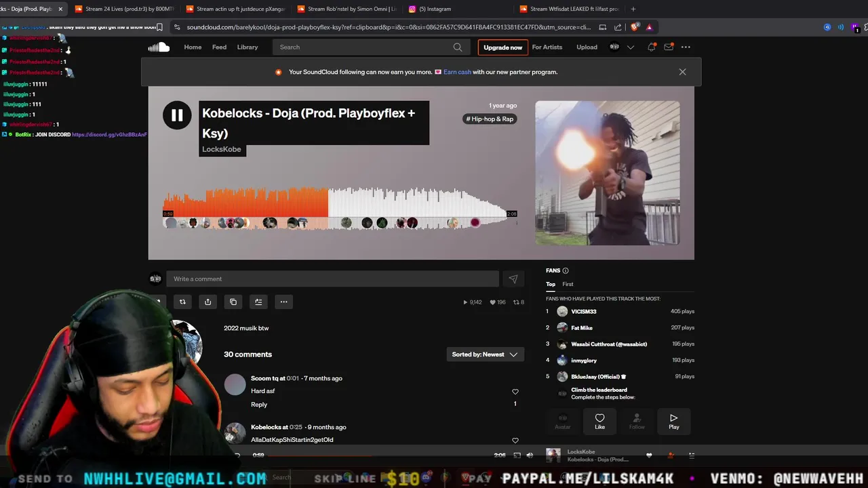Open the Fans info icon
Image resolution: width=868 pixels, height=488 pixels.
[x=566, y=270]
